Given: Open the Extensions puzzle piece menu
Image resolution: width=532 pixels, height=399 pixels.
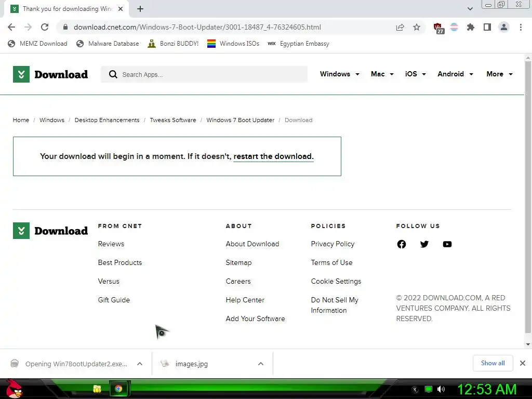Looking at the screenshot, I should click(x=471, y=27).
